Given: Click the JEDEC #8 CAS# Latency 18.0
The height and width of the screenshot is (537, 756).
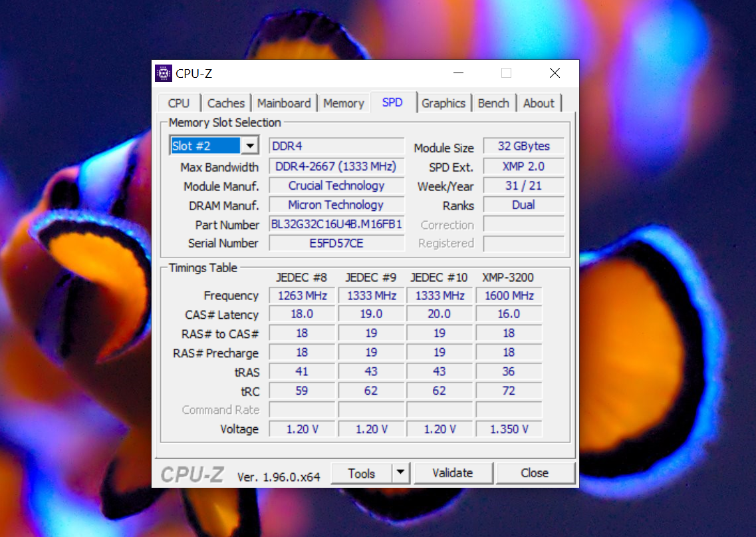Looking at the screenshot, I should click(303, 314).
